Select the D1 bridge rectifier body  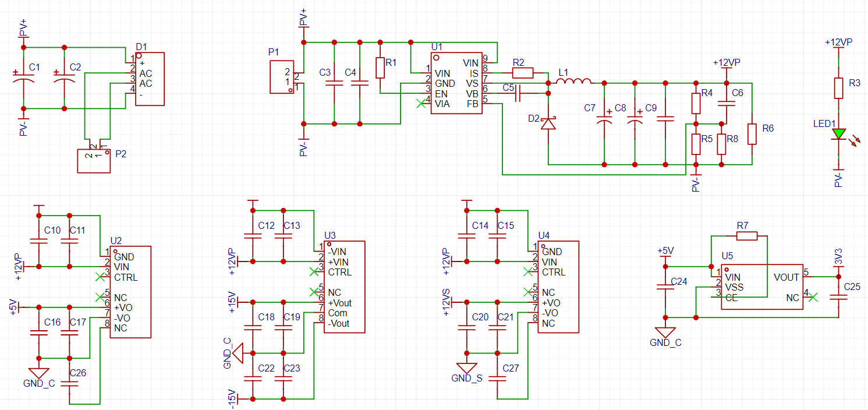tap(150, 79)
